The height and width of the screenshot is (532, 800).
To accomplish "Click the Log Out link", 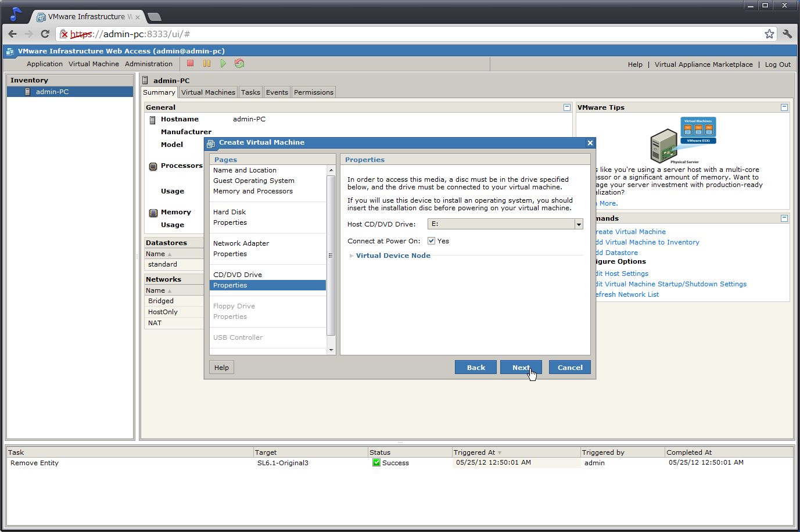I will pyautogui.click(x=777, y=64).
